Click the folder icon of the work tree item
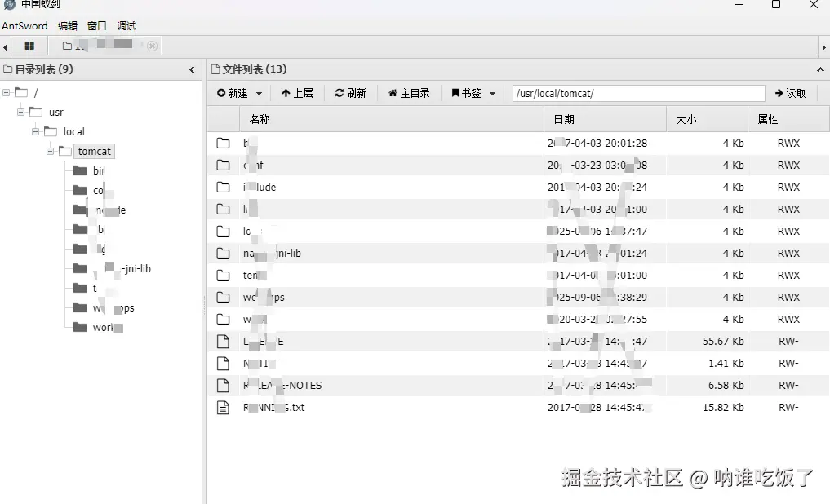 point(80,327)
